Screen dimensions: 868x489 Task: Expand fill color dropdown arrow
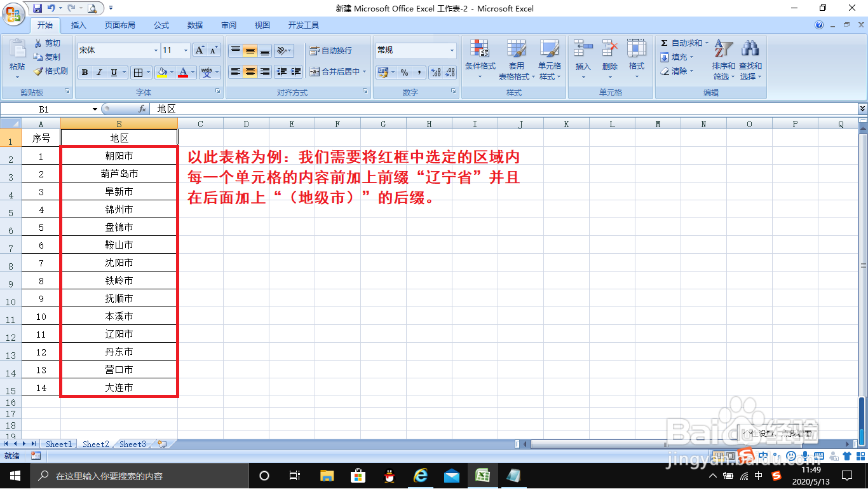tap(172, 72)
